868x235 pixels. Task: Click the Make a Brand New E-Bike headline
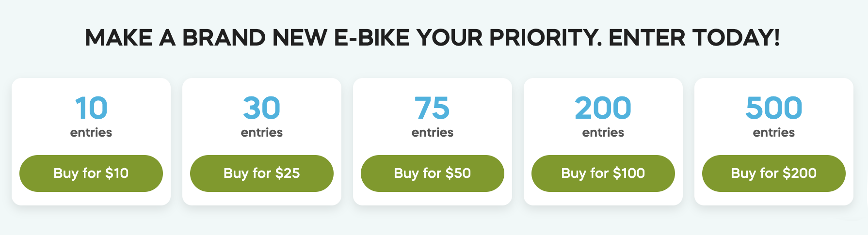tap(433, 38)
